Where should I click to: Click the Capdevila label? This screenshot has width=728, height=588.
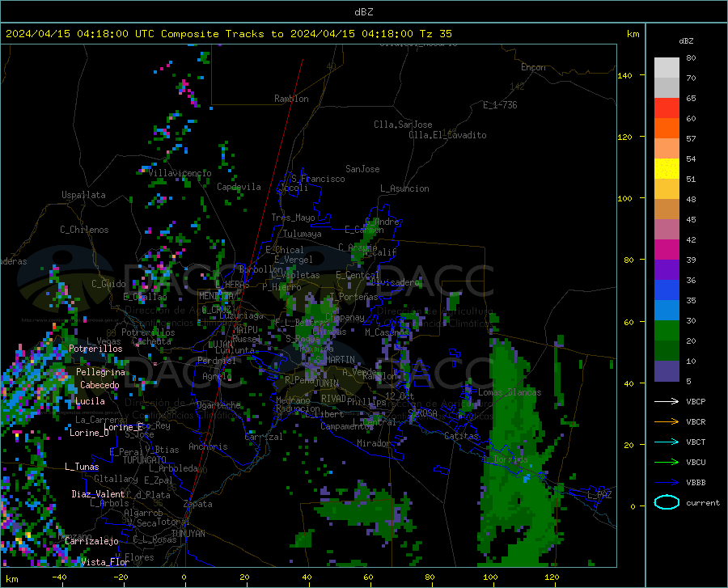click(x=239, y=187)
